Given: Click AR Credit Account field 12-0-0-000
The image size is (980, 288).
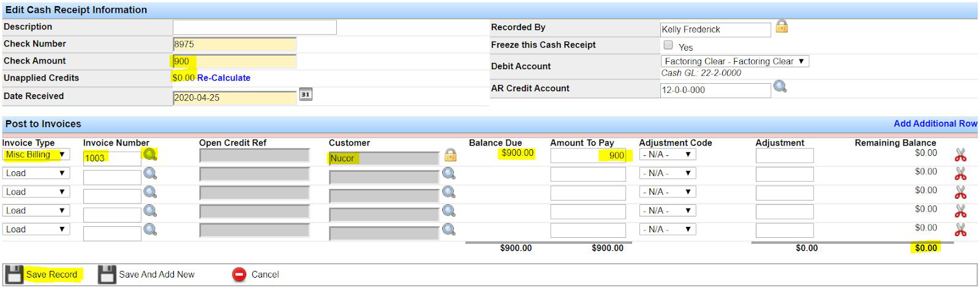Looking at the screenshot, I should [715, 90].
